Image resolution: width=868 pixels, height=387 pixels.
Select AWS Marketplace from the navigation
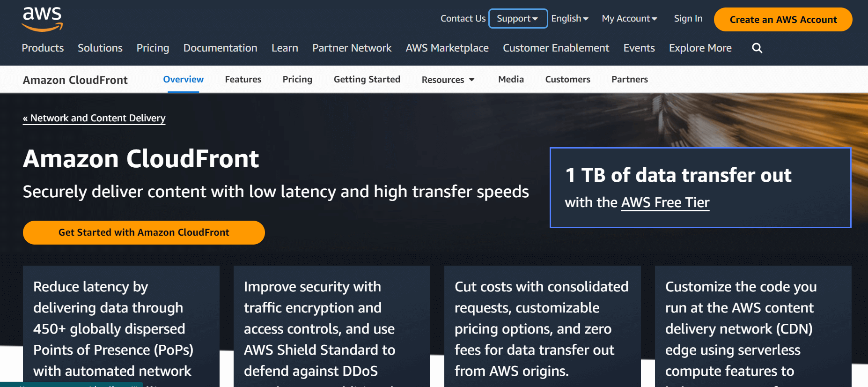pyautogui.click(x=447, y=48)
